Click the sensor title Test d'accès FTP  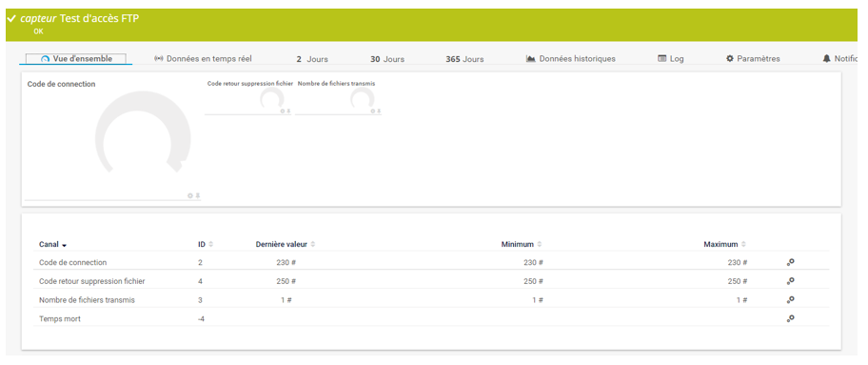click(99, 18)
